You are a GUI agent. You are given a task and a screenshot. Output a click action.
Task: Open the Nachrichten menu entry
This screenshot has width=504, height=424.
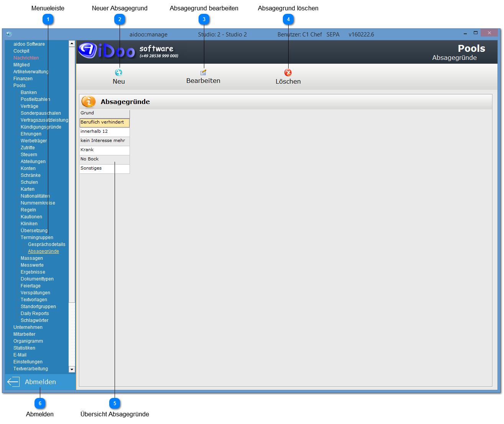[x=26, y=58]
